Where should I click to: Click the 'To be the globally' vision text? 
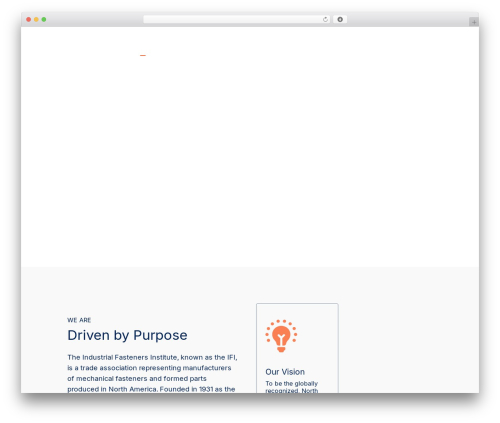(292, 384)
